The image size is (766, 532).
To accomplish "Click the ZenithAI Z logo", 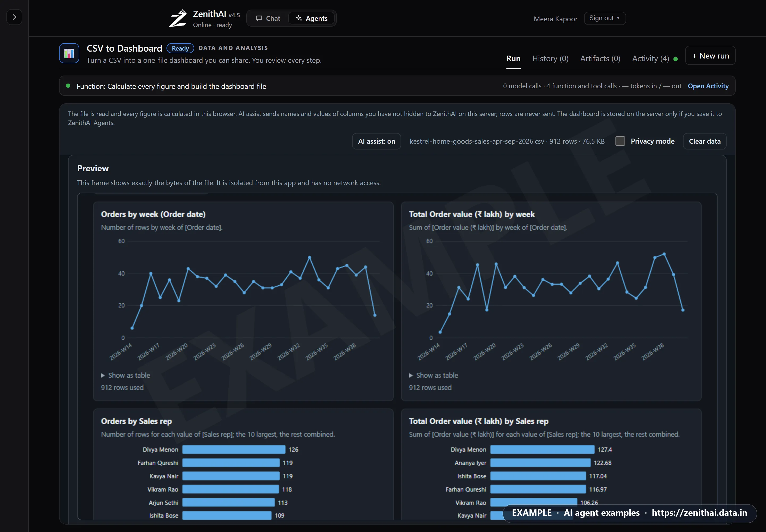I will pyautogui.click(x=178, y=18).
